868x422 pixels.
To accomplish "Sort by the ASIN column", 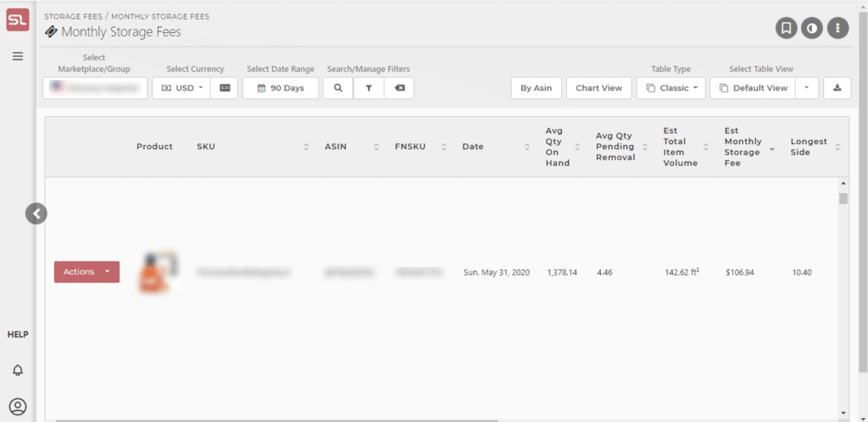I will click(x=376, y=147).
